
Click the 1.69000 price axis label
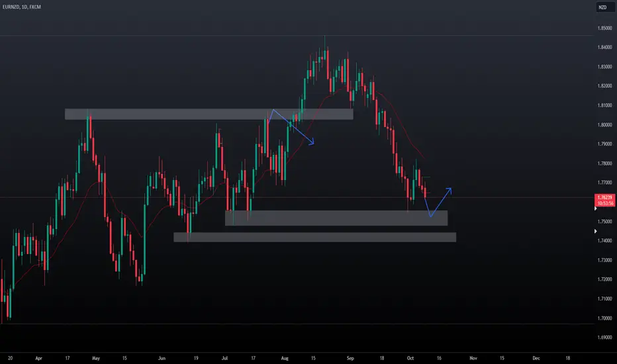605,338
